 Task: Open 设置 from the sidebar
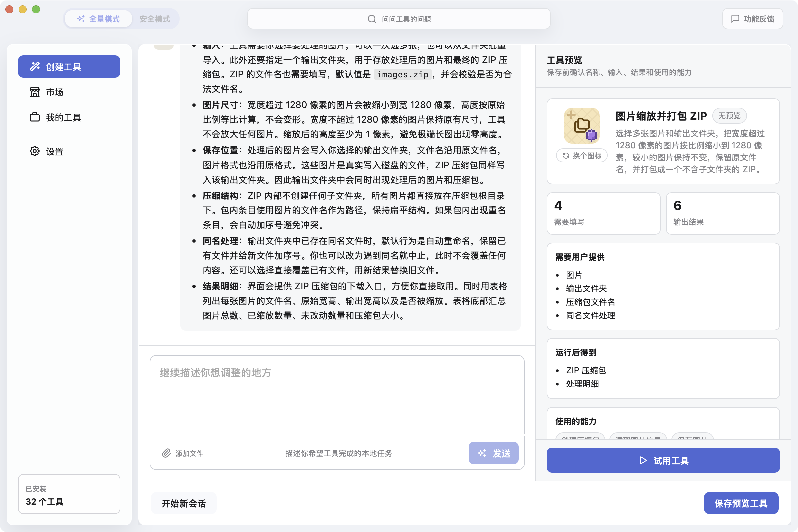tap(69, 151)
